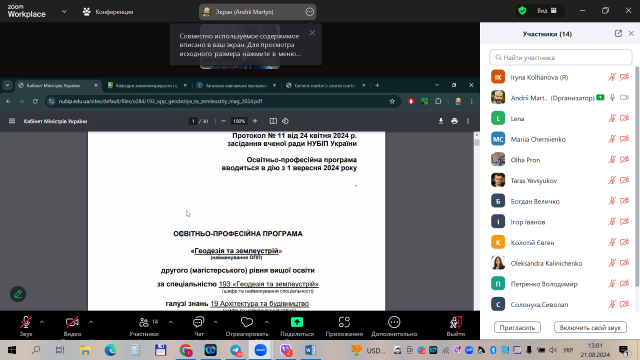Open Zoom Workplace dropdown chevron

(x=64, y=12)
